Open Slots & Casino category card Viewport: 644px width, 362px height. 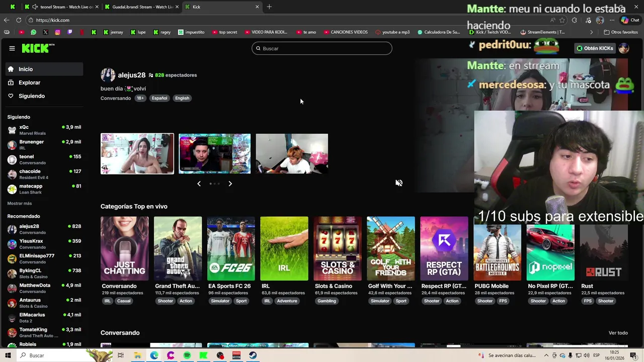[x=338, y=248]
